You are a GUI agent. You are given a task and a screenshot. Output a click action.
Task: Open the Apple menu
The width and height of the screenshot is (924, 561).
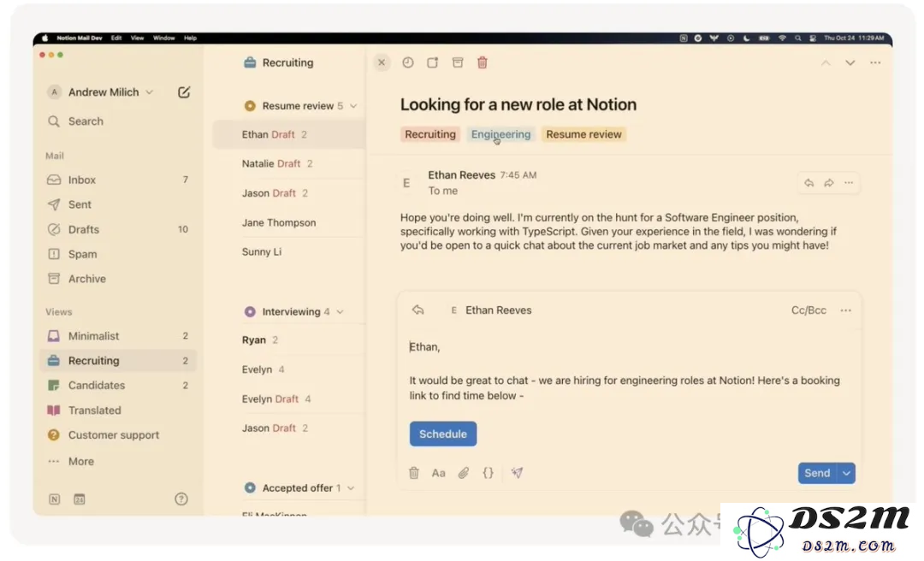(x=44, y=38)
